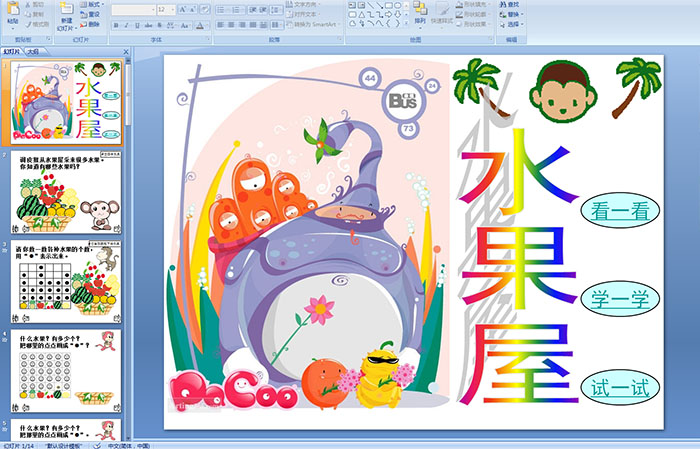The image size is (700, 449).
Task: Click the New Slide (新建幻灯片) icon
Action: pyautogui.click(x=67, y=9)
